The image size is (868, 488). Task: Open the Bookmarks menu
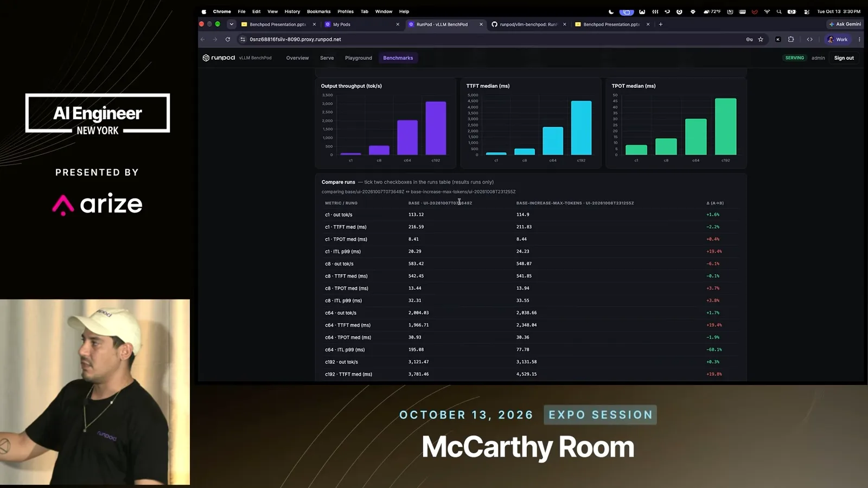tap(318, 11)
